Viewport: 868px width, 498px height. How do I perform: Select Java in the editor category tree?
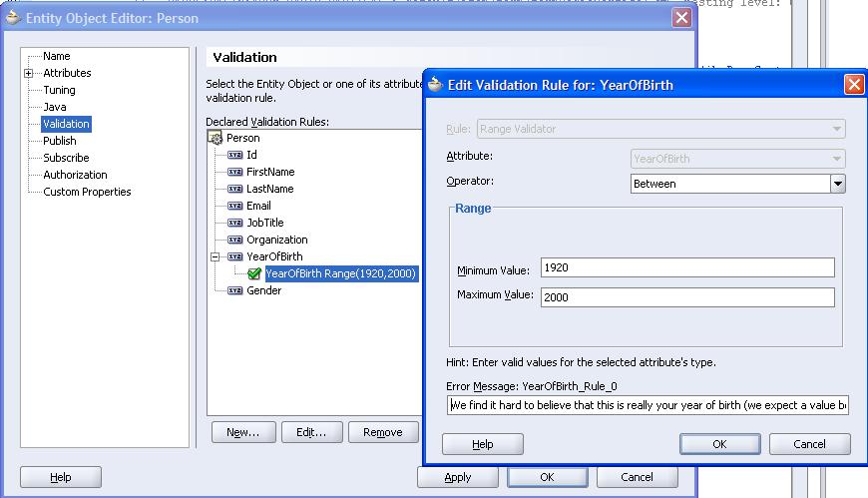tap(55, 107)
